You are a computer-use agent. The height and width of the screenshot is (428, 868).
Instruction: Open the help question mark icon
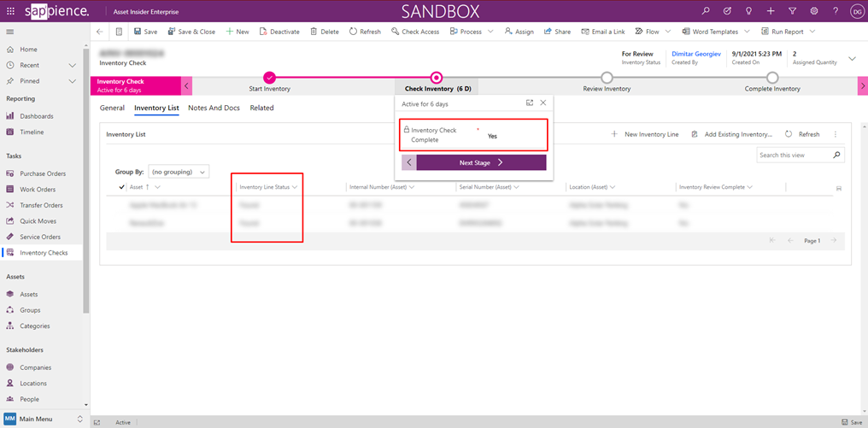[x=836, y=11]
